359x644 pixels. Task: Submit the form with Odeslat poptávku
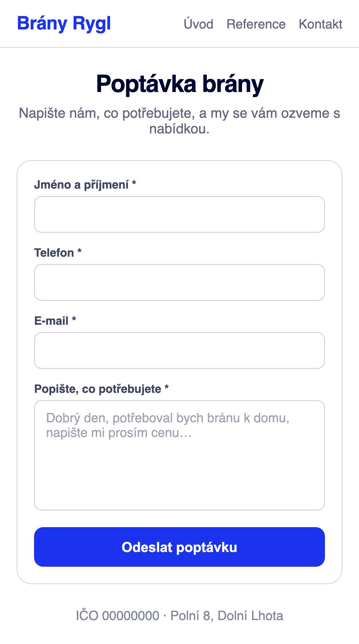pyautogui.click(x=179, y=547)
